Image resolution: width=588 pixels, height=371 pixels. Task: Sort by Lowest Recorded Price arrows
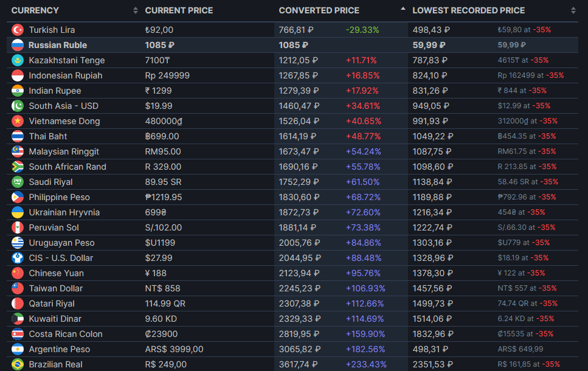pyautogui.click(x=573, y=10)
